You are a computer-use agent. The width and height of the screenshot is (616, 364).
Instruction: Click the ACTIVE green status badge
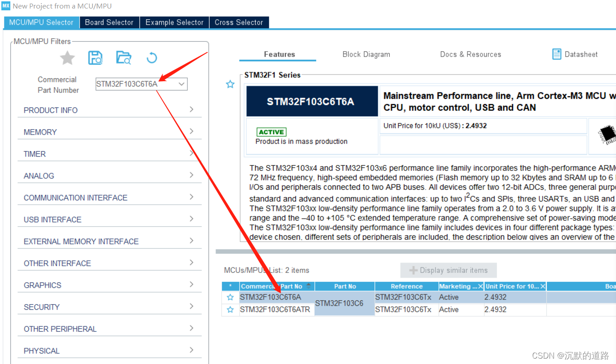[272, 132]
